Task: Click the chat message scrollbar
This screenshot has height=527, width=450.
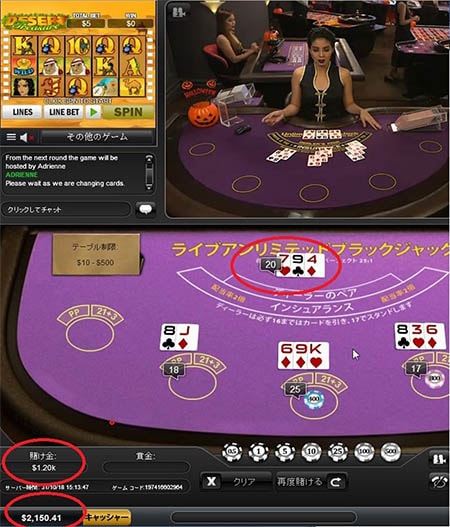Action: (x=149, y=173)
